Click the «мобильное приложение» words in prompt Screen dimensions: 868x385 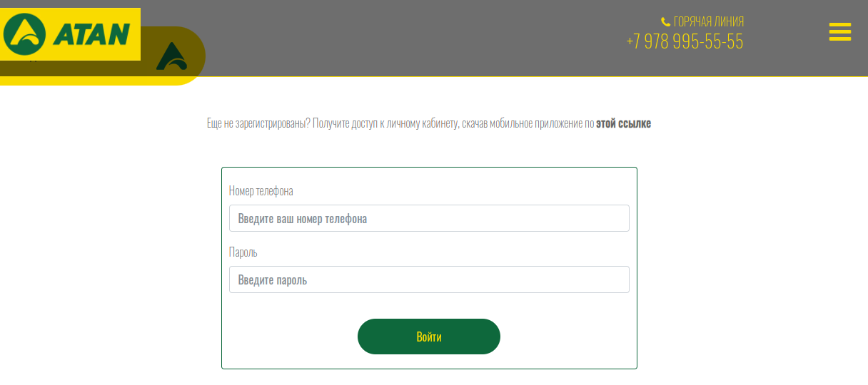tap(537, 123)
